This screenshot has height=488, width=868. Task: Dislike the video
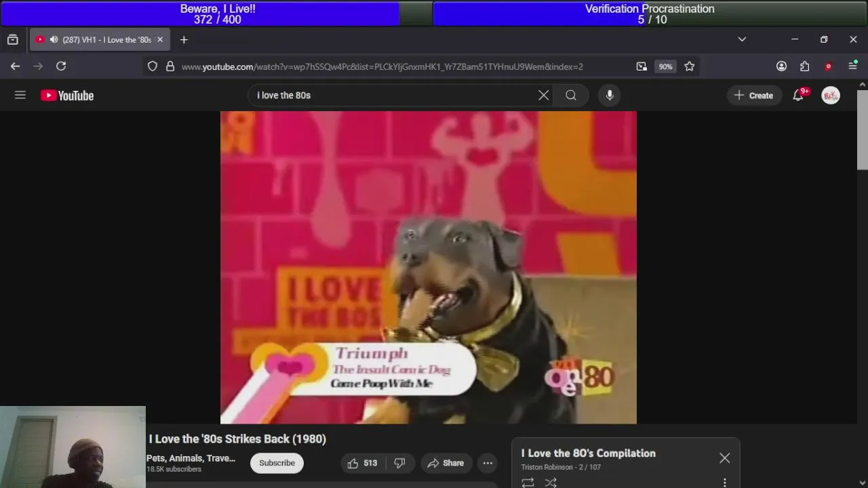(399, 463)
